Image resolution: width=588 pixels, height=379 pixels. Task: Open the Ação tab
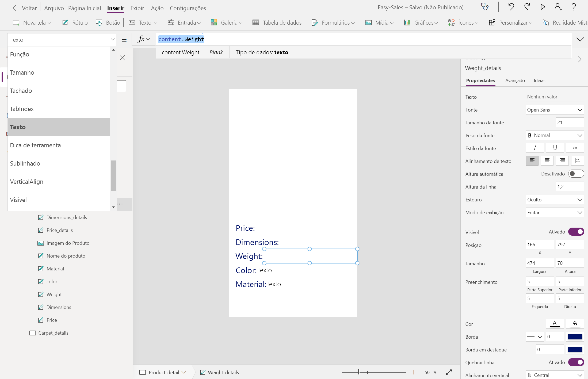(157, 8)
